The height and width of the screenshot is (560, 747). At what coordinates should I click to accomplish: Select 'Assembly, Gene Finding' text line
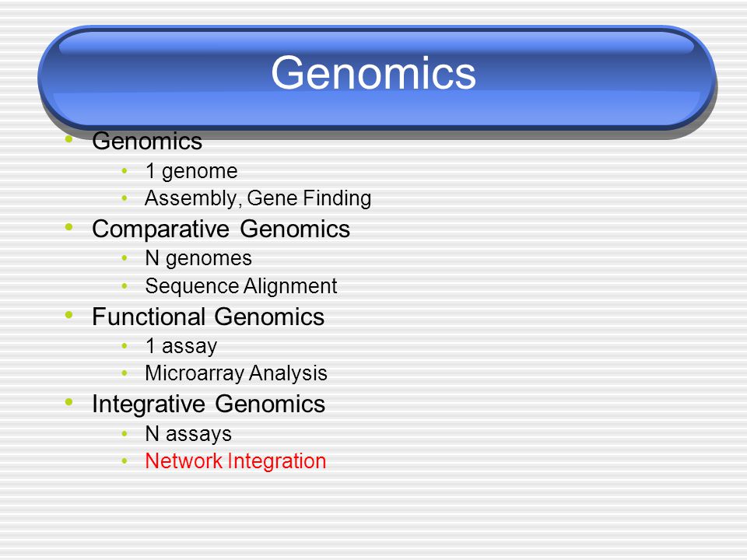(x=258, y=198)
